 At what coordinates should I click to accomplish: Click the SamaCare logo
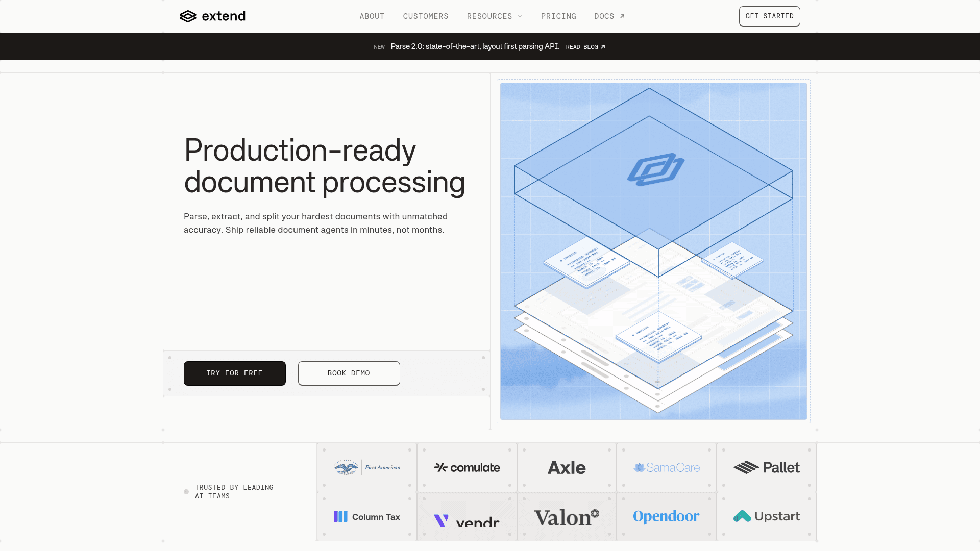pyautogui.click(x=667, y=467)
